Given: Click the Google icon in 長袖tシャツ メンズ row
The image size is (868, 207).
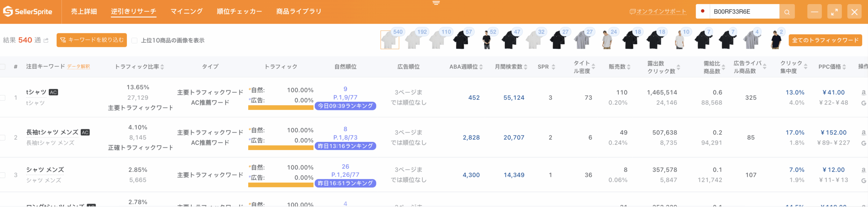Looking at the screenshot, I should [x=864, y=143].
